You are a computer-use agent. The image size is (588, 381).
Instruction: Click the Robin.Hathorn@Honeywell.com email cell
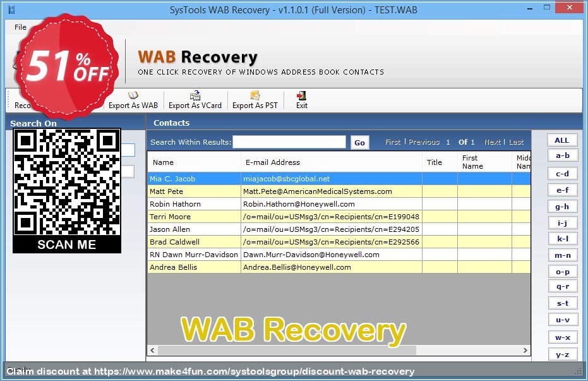pos(332,204)
